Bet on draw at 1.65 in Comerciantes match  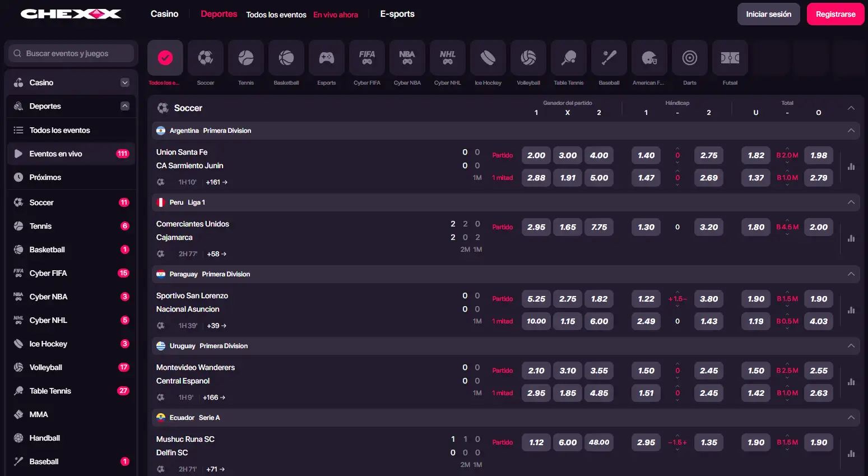tap(568, 227)
